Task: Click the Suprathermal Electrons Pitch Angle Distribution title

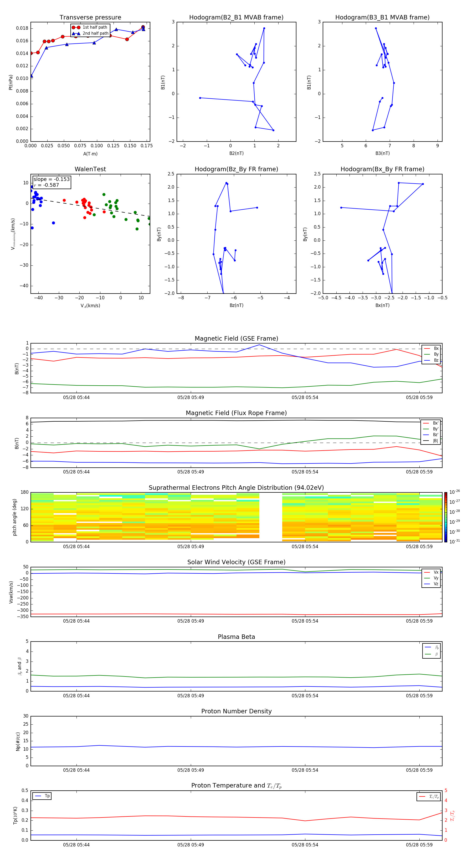Action: pos(236,488)
